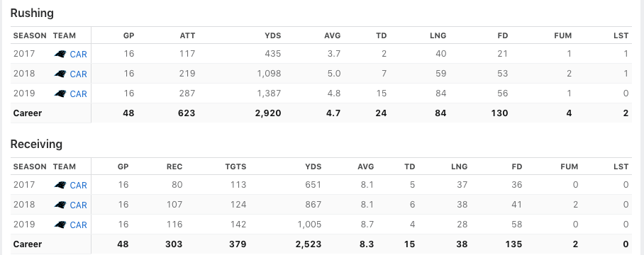Select 1,387 rushing yards cell for 2019
The image size is (644, 255).
coord(269,93)
